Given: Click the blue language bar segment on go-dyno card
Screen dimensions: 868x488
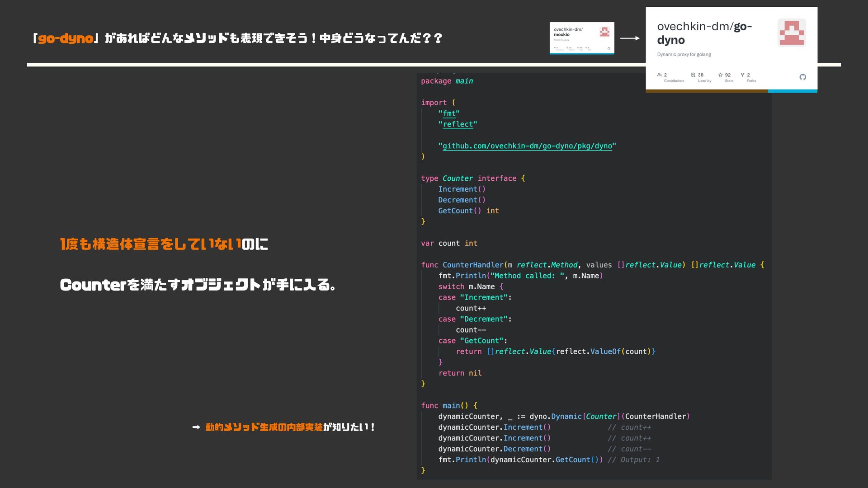Looking at the screenshot, I should pos(792,91).
